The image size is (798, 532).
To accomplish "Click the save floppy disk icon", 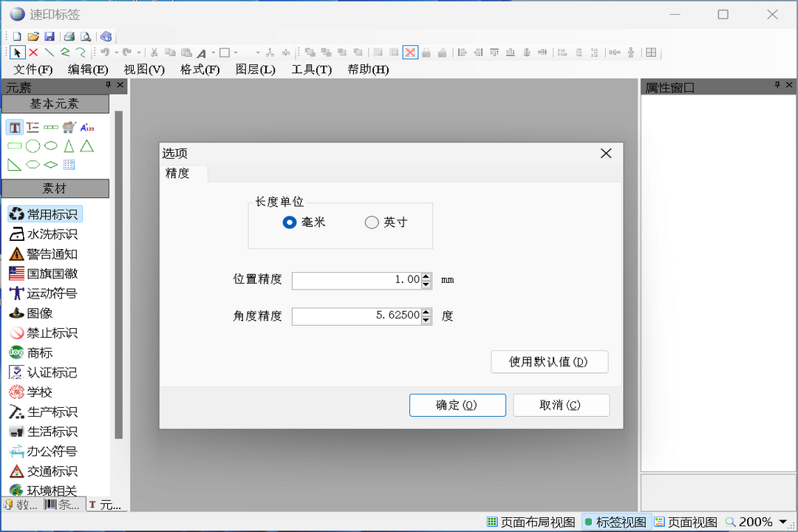I will click(50, 36).
